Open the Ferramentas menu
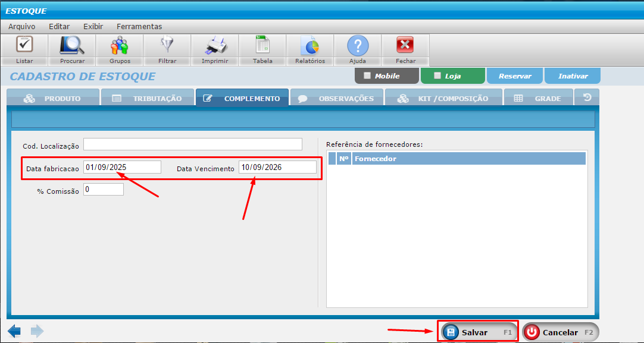Image resolution: width=644 pixels, height=343 pixels. click(139, 26)
